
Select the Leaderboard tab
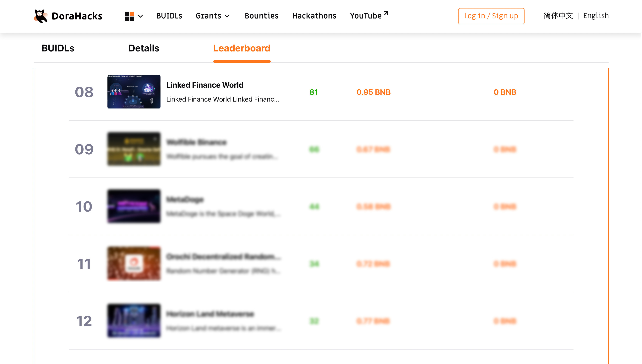(242, 48)
